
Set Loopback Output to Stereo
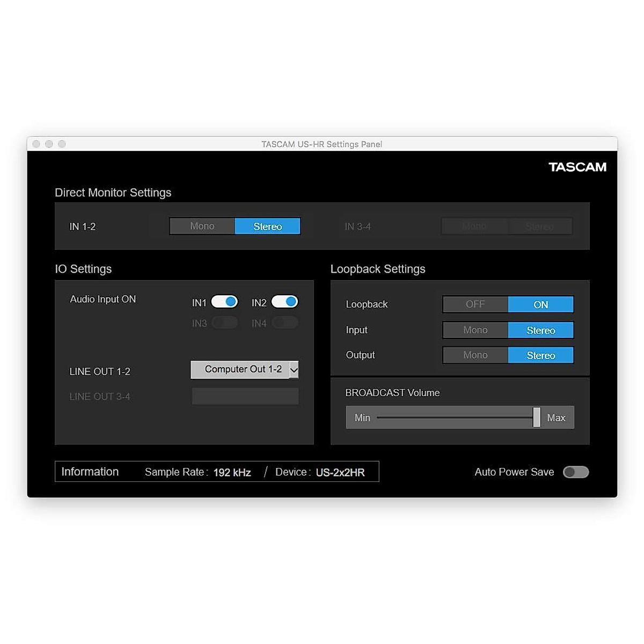pos(540,355)
